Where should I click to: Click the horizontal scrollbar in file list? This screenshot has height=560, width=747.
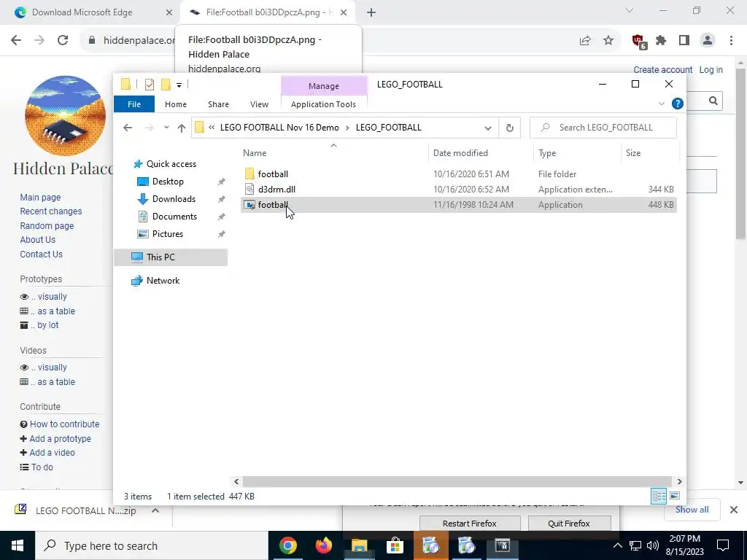click(457, 481)
